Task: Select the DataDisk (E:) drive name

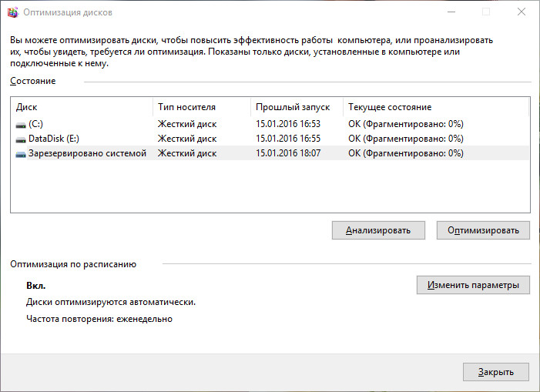Action: click(54, 139)
